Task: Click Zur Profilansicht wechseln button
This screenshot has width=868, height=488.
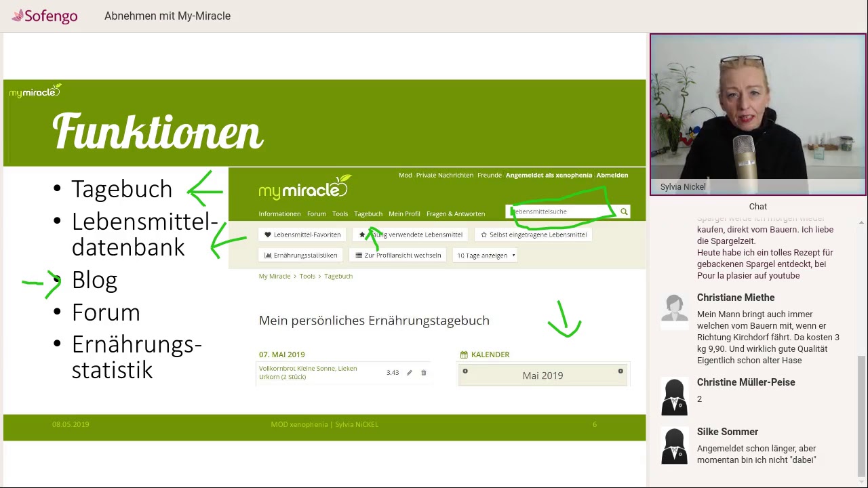Action: click(399, 256)
